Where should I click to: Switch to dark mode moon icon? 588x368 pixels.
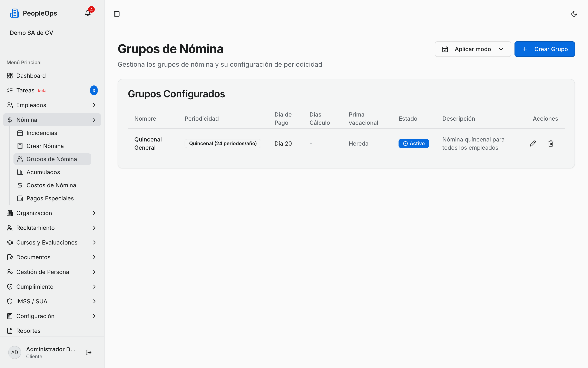(x=574, y=14)
